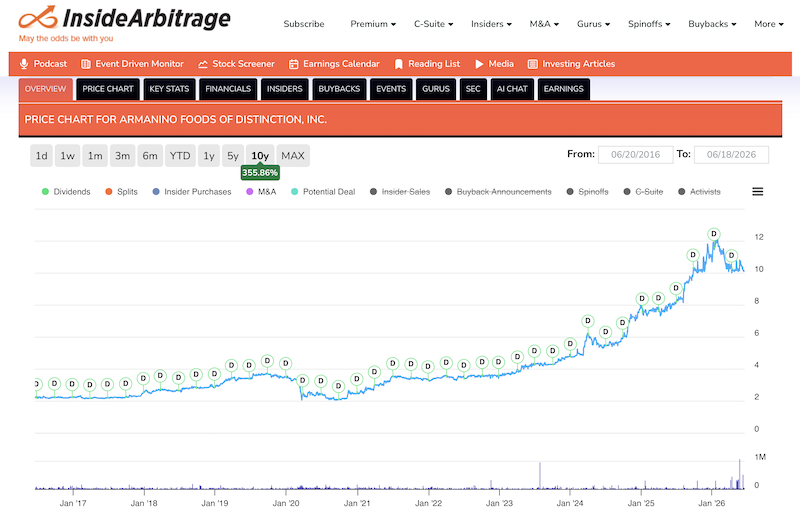Click the Stock Screener chart icon
800x518 pixels.
(x=203, y=64)
